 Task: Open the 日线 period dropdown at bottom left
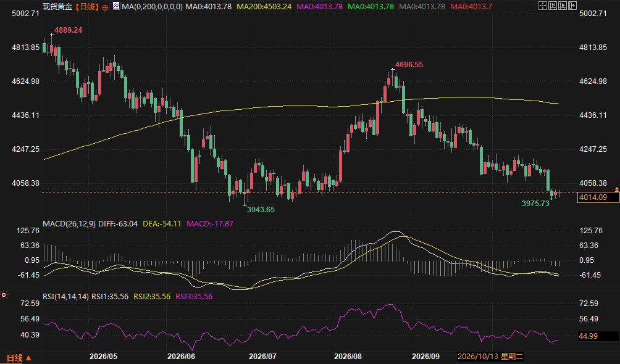[19, 358]
